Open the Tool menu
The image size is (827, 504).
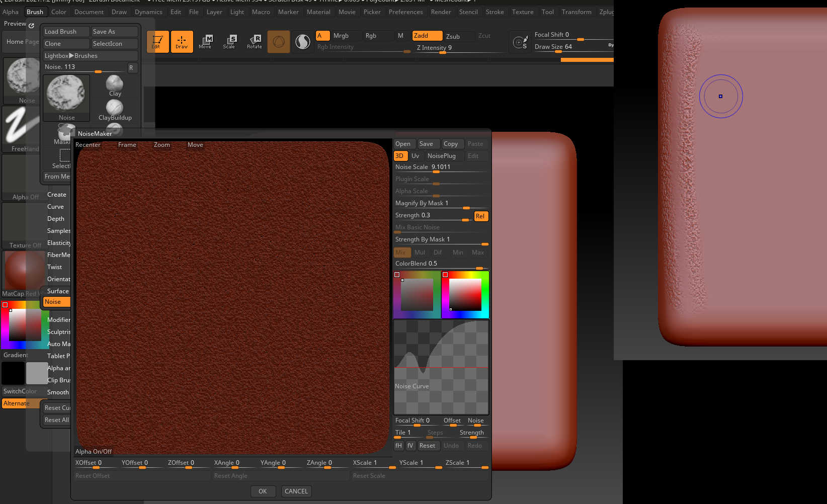548,12
